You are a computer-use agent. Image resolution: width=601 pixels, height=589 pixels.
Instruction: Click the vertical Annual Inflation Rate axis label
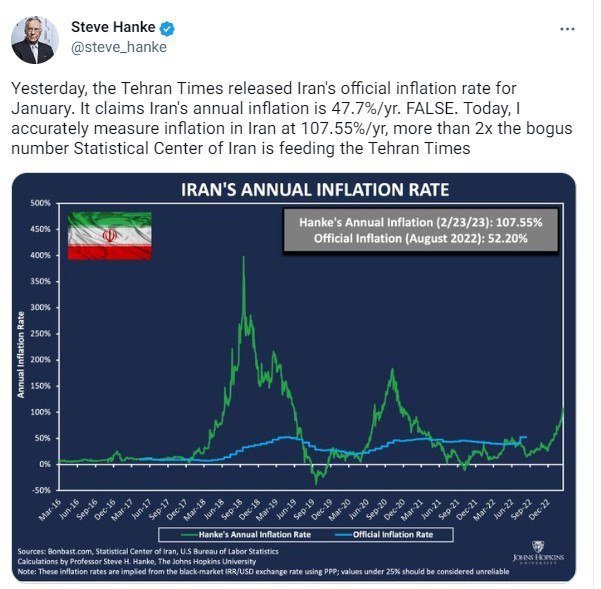[x=22, y=354]
